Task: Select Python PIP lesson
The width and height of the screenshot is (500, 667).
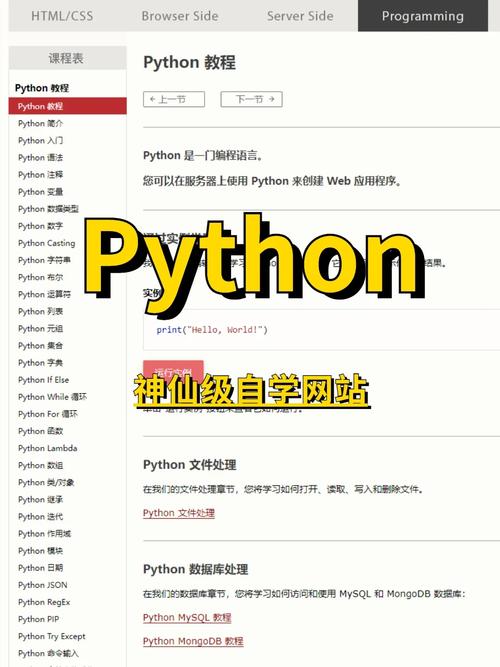Action: click(38, 619)
